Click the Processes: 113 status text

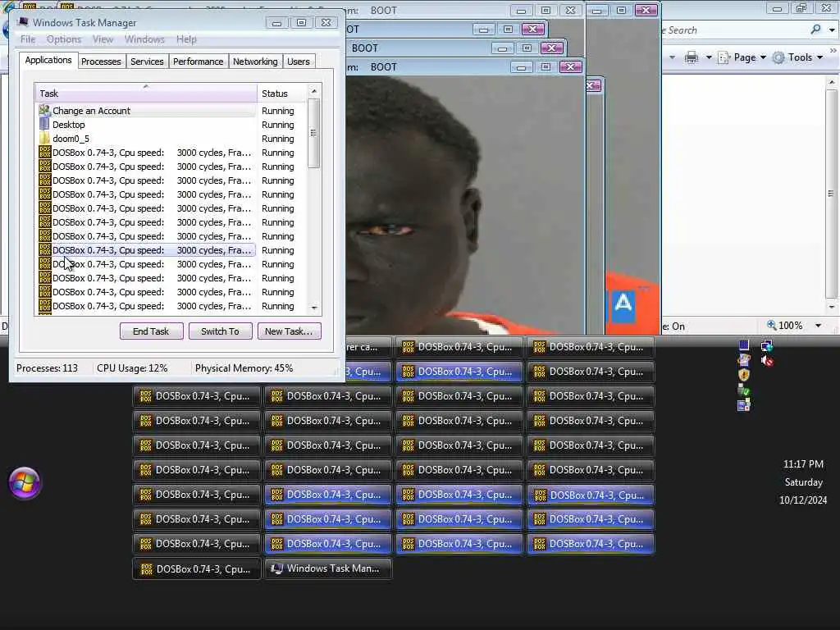[47, 368]
